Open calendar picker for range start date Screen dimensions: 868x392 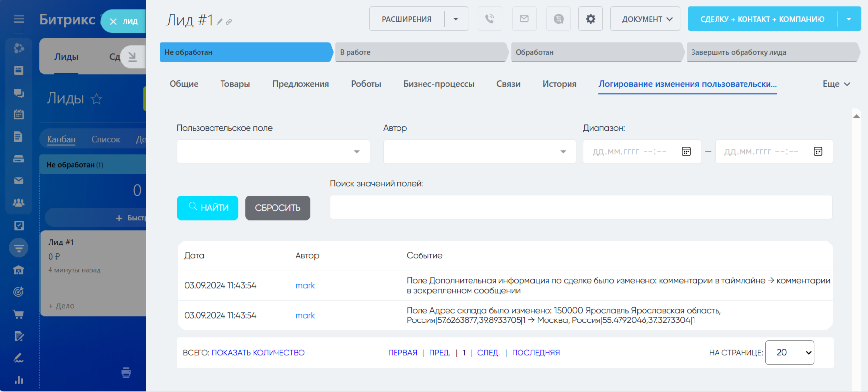686,152
